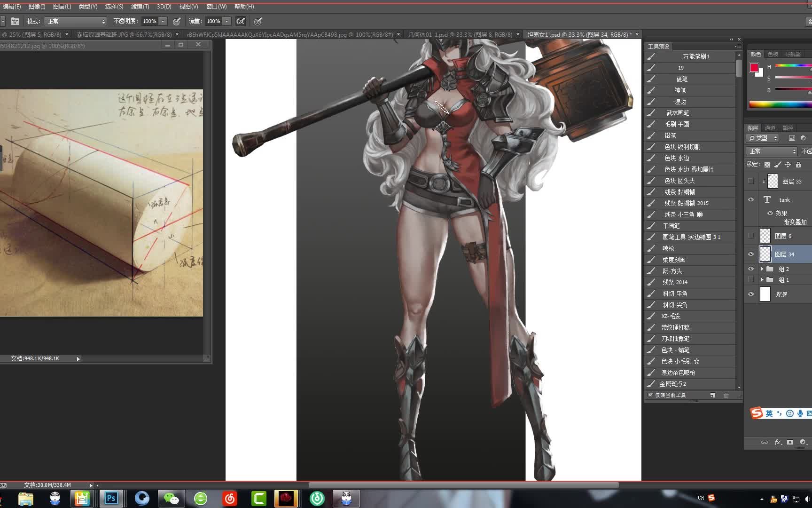This screenshot has height=508, width=812.
Task: Open layer blend mode 正常 dropdown
Action: [772, 151]
